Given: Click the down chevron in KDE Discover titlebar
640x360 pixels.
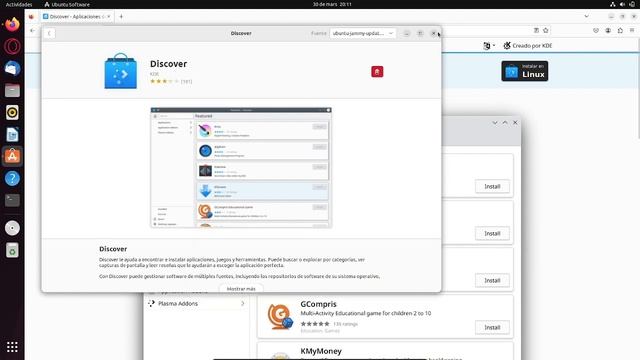Looking at the screenshot, I should [495, 122].
